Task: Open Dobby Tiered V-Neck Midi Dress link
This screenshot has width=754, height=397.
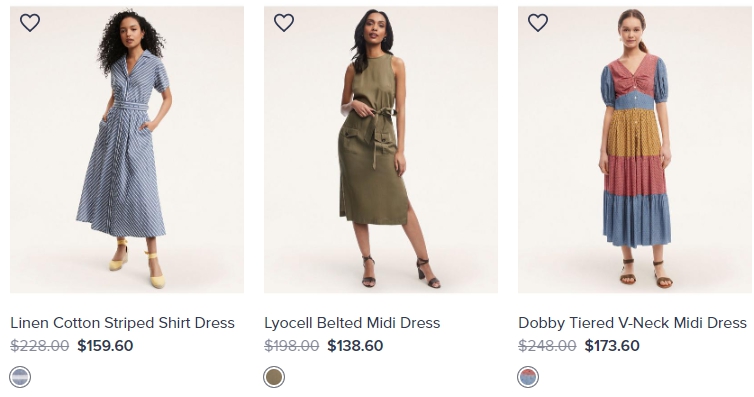Action: [632, 323]
